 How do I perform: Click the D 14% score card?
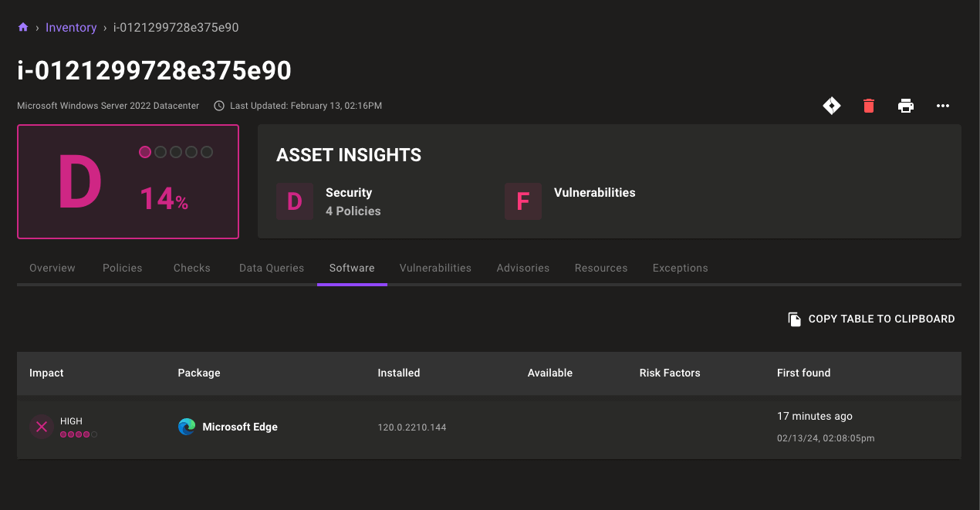click(128, 182)
